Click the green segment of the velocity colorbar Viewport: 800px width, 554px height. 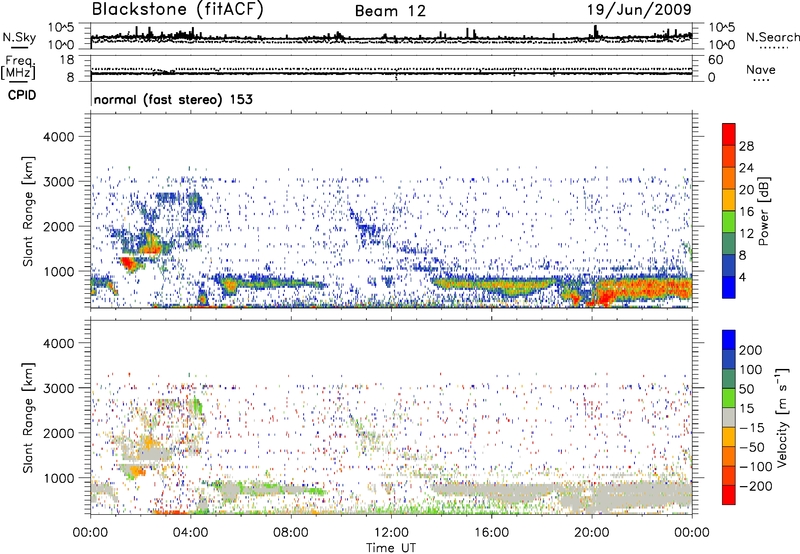729,398
